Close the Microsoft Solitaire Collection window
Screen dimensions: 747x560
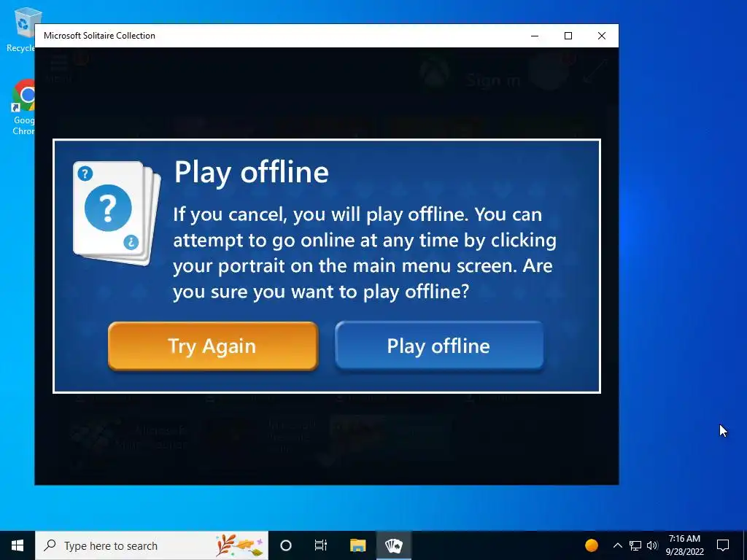pos(602,36)
